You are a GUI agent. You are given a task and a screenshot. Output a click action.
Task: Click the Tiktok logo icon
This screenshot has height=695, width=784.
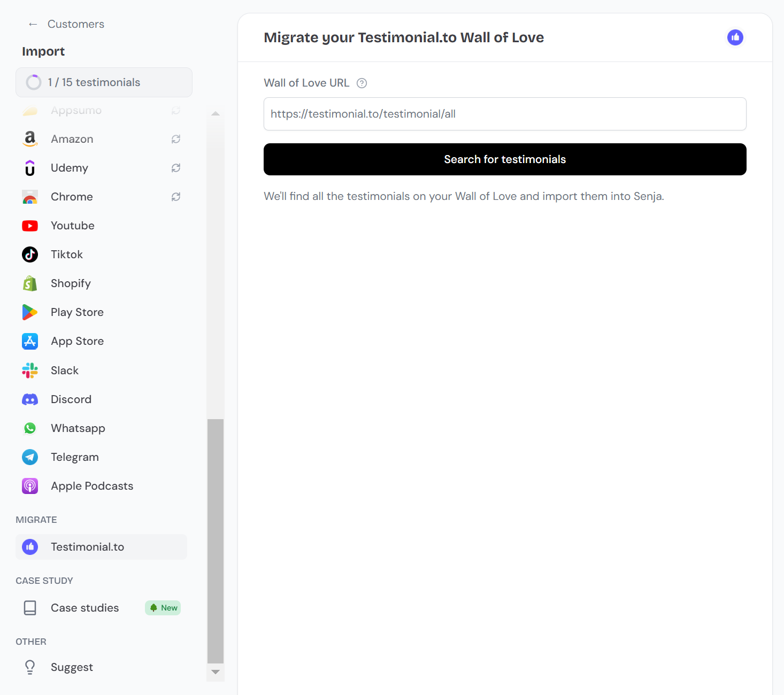30,254
